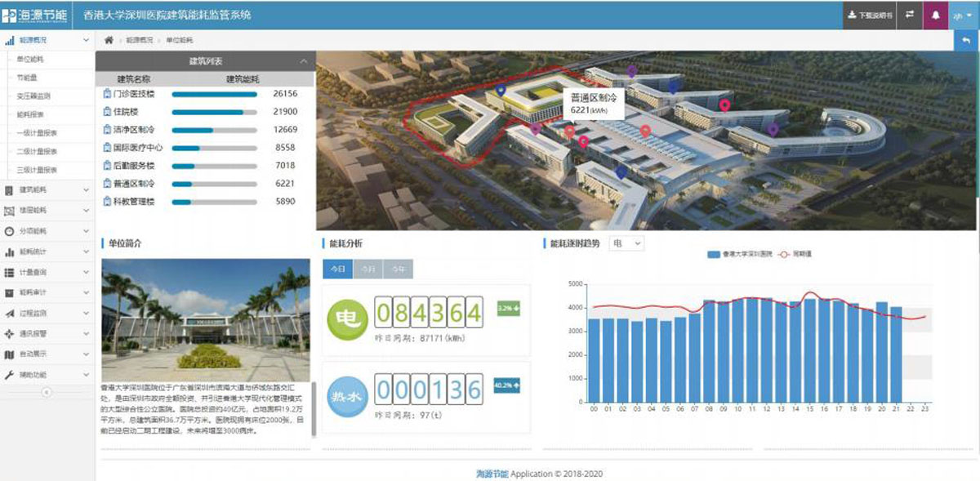Open 能耗报表 in sidebar submenu
Viewport: 980px width, 481px height.
[31, 114]
